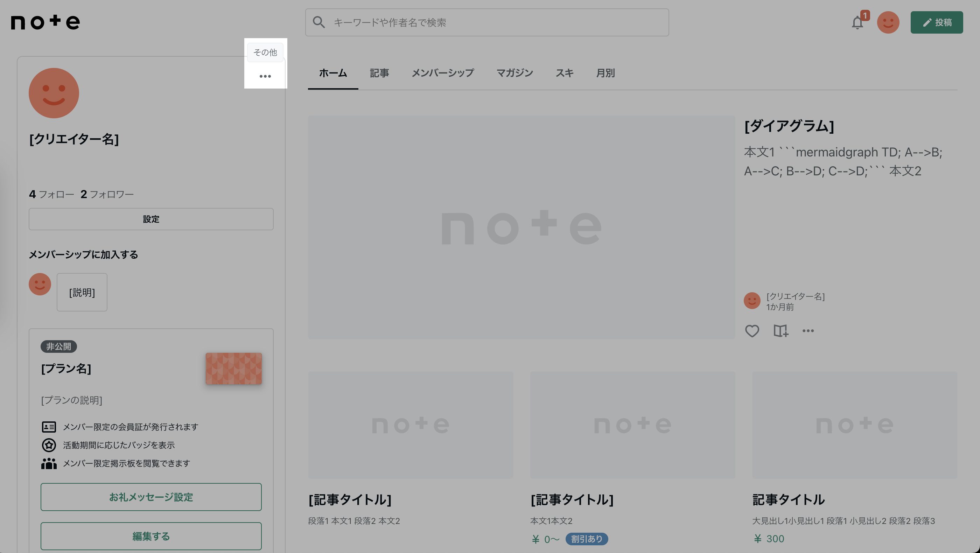Image resolution: width=980 pixels, height=553 pixels.
Task: Open the ダイアグラム article large thumbnail
Action: 521,227
